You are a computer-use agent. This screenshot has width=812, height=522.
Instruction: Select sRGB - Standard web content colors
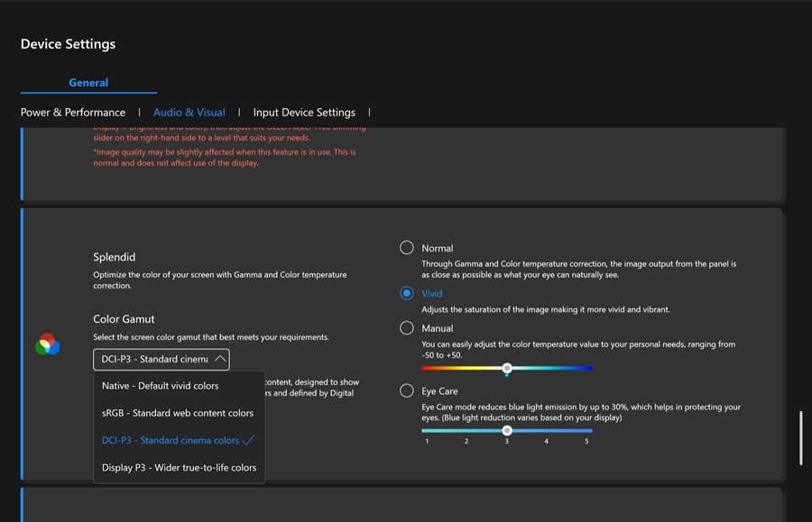tap(178, 413)
